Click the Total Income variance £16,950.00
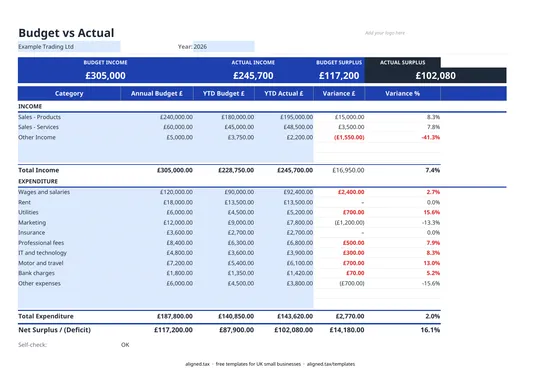 348,170
